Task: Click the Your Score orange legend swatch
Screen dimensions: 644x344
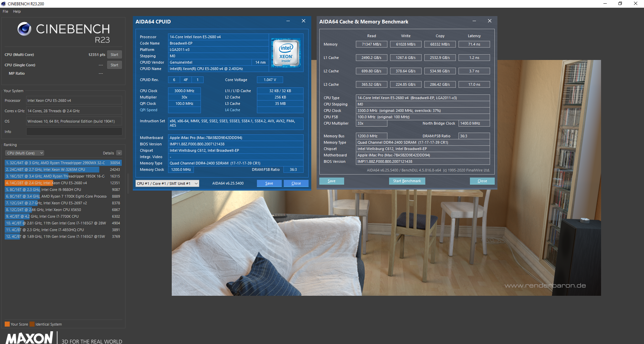Action: (7, 324)
